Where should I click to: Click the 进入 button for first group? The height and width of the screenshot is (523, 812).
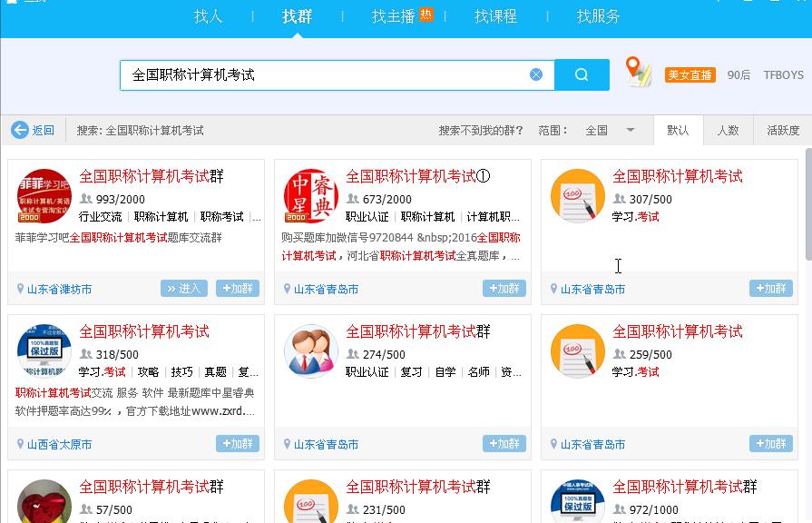coord(184,288)
